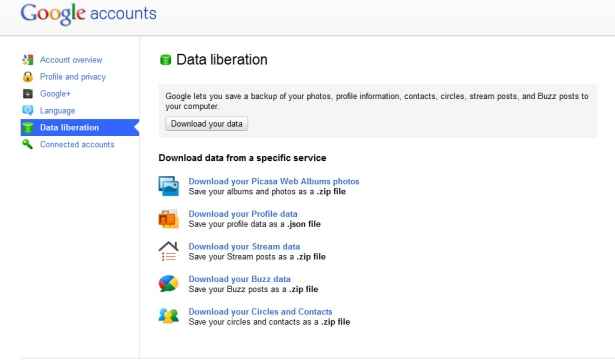This screenshot has height=361, width=615.
Task: Open Account overview in the sidebar
Action: [71, 60]
